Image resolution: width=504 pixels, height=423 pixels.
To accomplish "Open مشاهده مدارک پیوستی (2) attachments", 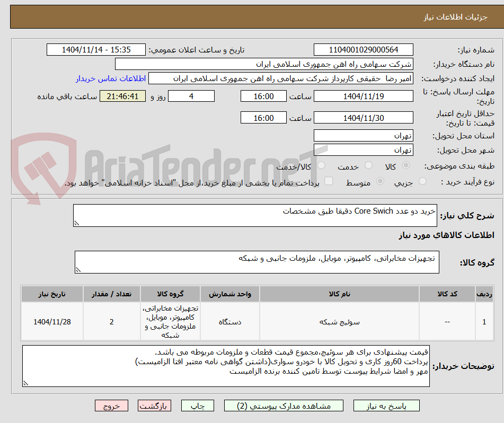I will 284,406.
